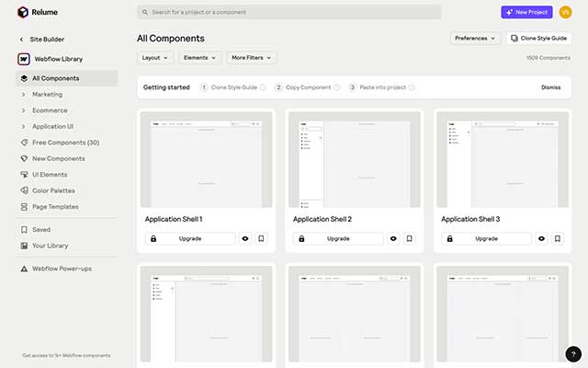The image size is (588, 368).
Task: Select All Components in sidebar
Action: pos(67,78)
